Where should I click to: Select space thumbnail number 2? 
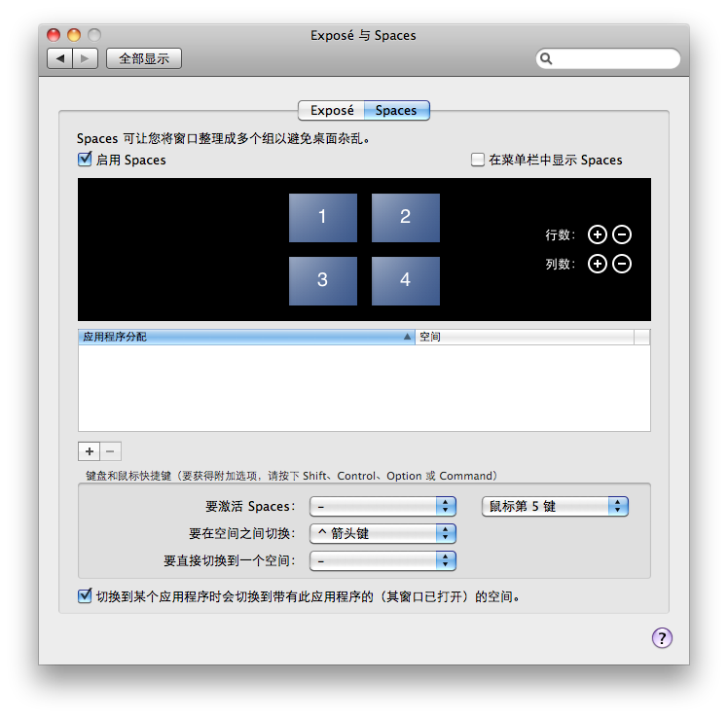405,218
